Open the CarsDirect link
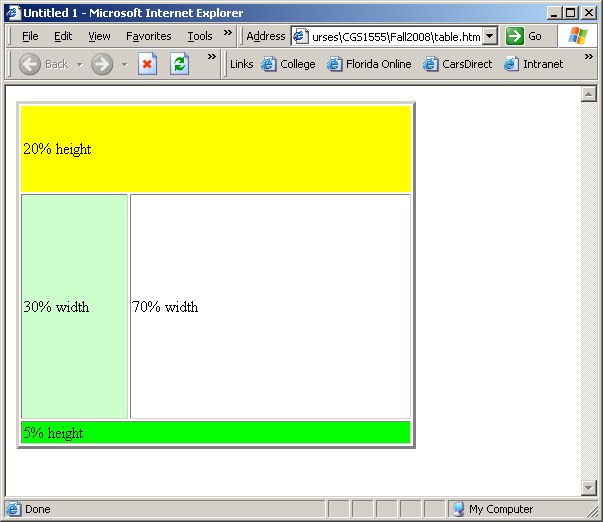 coord(458,64)
